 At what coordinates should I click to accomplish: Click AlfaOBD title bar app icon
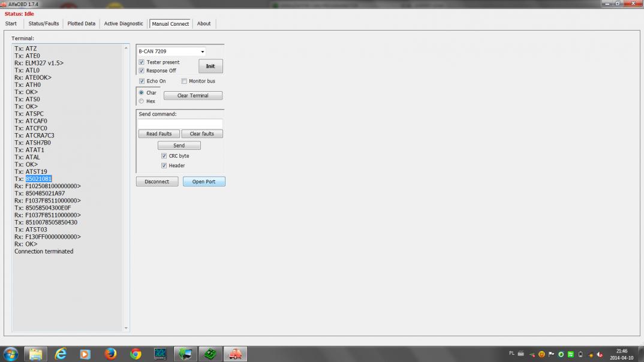tap(3, 4)
